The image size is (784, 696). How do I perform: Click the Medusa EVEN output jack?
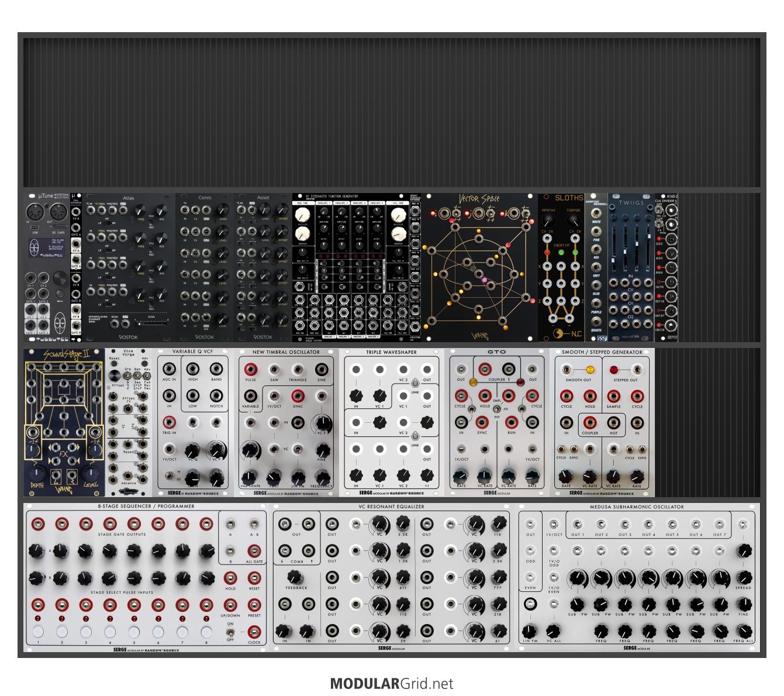pyautogui.click(x=530, y=578)
